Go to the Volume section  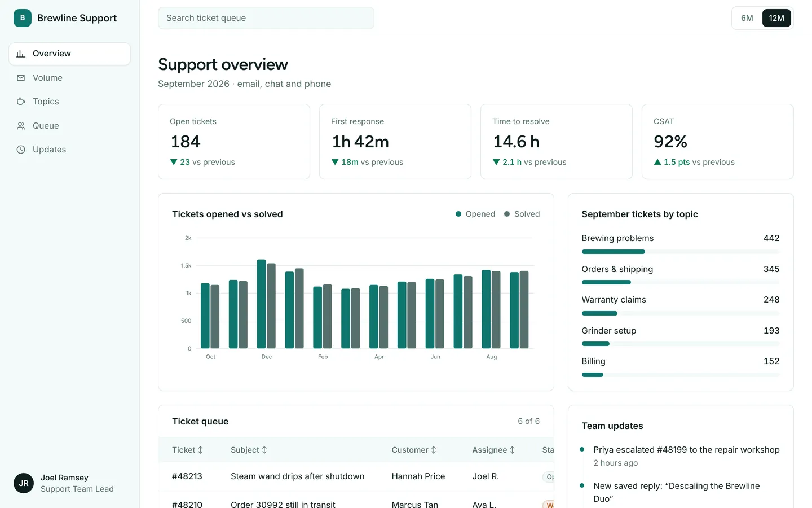pyautogui.click(x=69, y=78)
